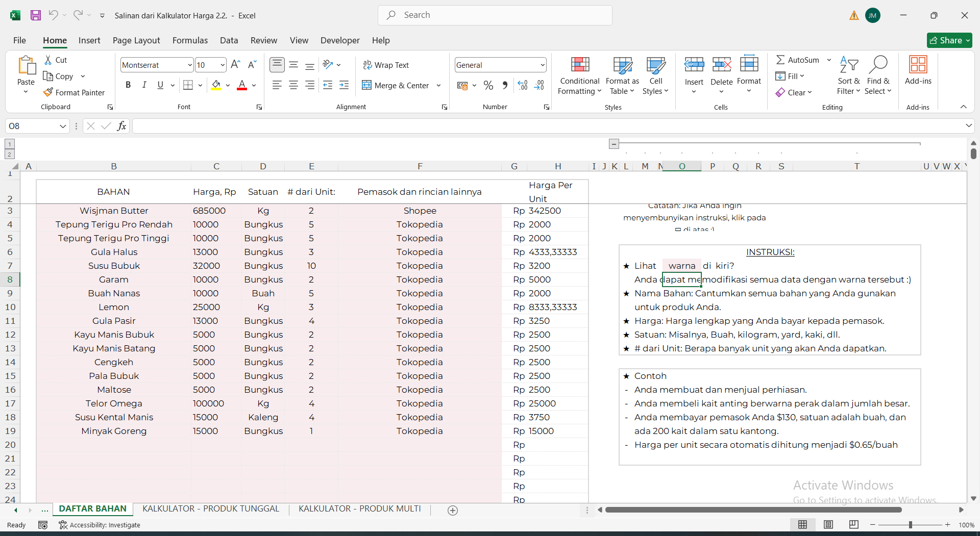Switch to Page Break Preview icon
980x536 pixels.
tap(854, 525)
